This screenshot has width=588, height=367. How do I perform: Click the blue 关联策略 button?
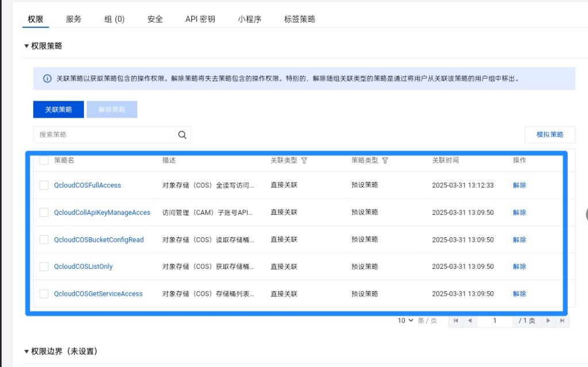pos(59,110)
